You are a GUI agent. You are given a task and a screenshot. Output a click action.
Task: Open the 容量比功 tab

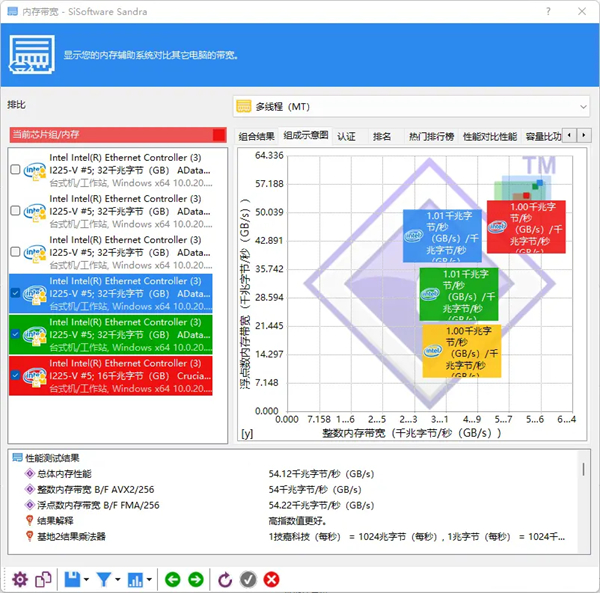point(543,136)
